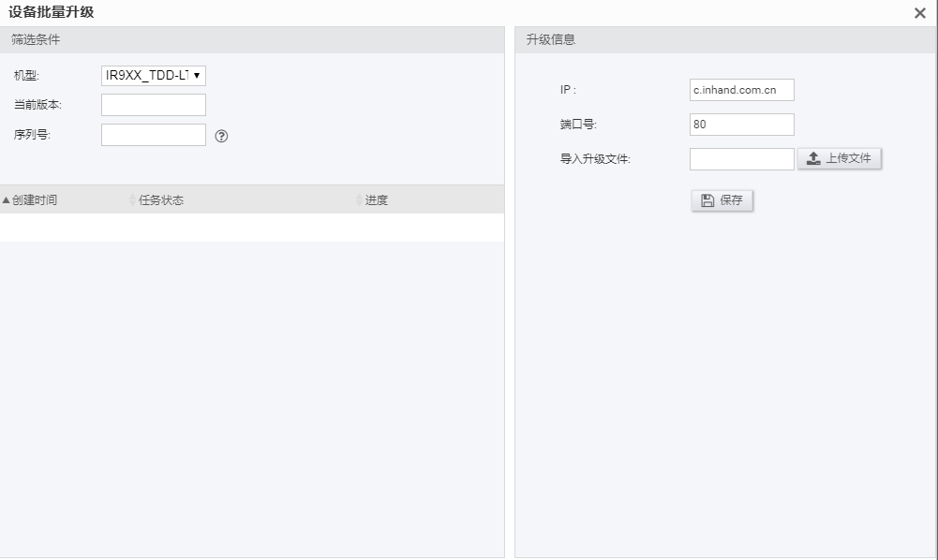Click the floppy disk icon on 保存 button
Viewport: 938px width, 560px height.
(x=706, y=199)
